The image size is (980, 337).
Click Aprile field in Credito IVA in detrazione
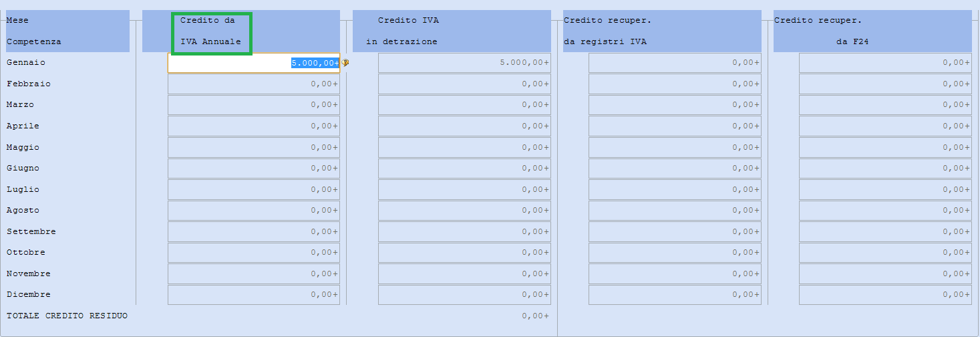tap(464, 126)
